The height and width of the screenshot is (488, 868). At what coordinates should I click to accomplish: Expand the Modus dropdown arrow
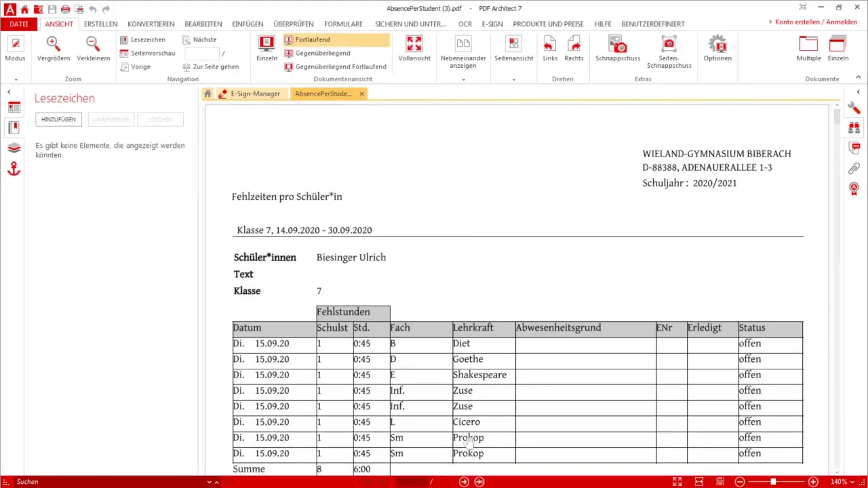(x=15, y=79)
